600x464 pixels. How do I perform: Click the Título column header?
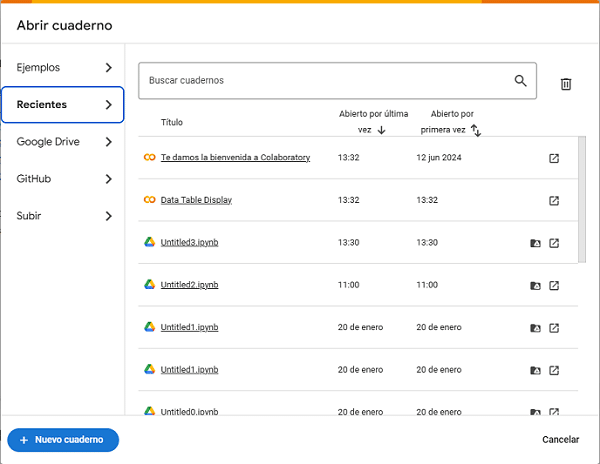(171, 122)
